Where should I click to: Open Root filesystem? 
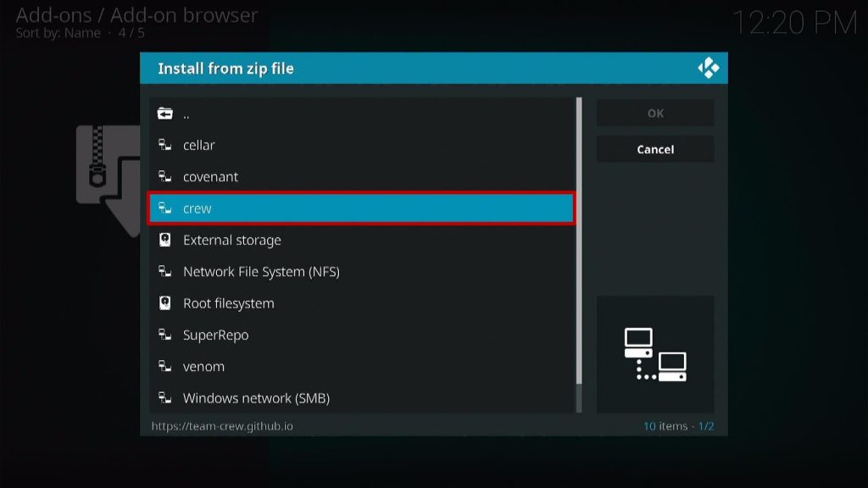(x=362, y=302)
